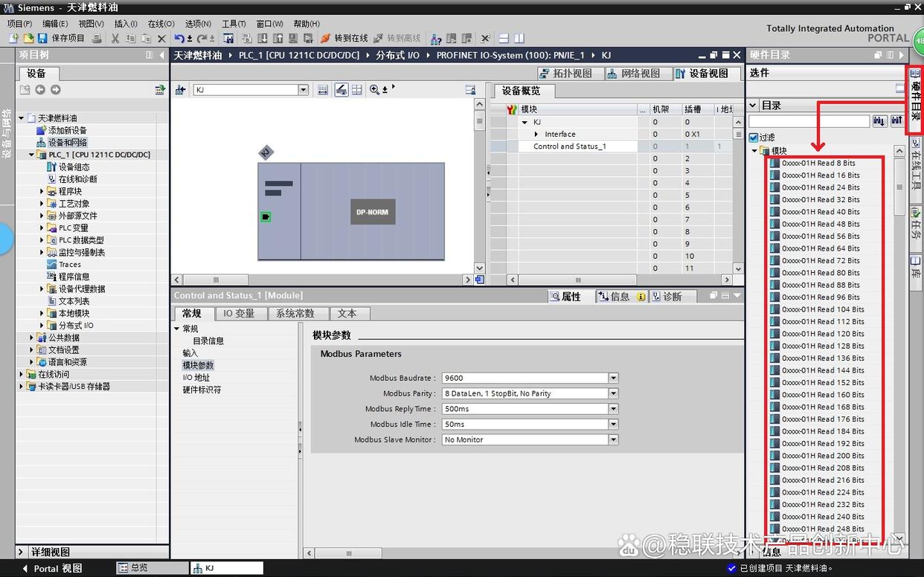Viewport: 924px width, 577px height.
Task: Expand the 分布式 I/O tree node
Action: click(42, 325)
